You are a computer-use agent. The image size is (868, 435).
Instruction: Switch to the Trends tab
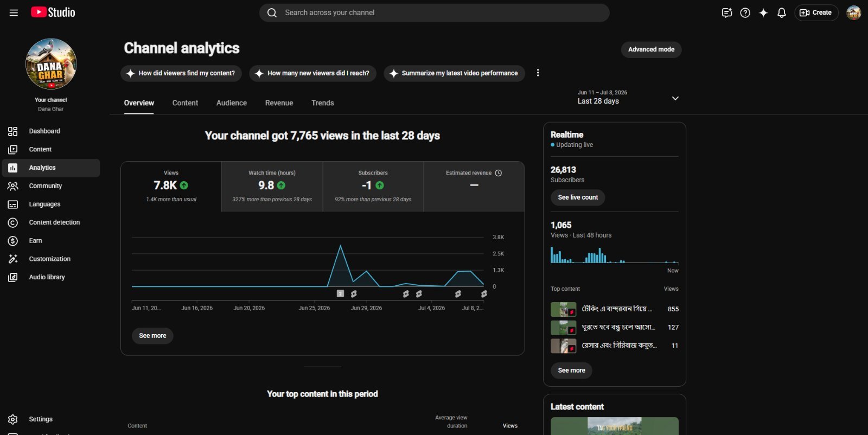point(323,103)
